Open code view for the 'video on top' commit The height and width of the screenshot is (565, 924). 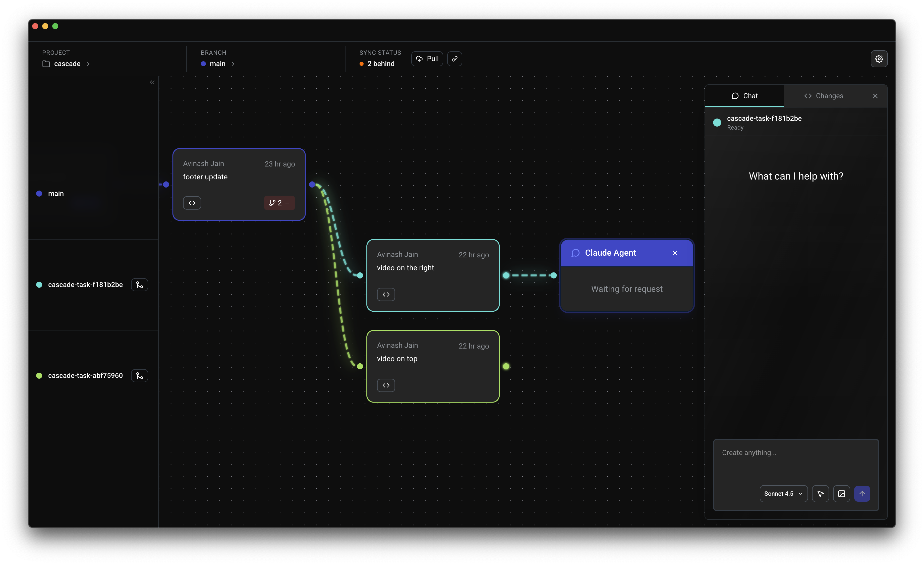tap(386, 385)
